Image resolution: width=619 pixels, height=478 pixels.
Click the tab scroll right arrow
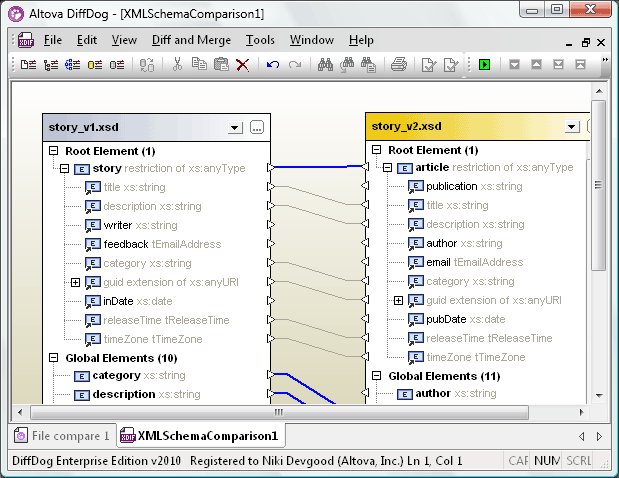pos(599,436)
